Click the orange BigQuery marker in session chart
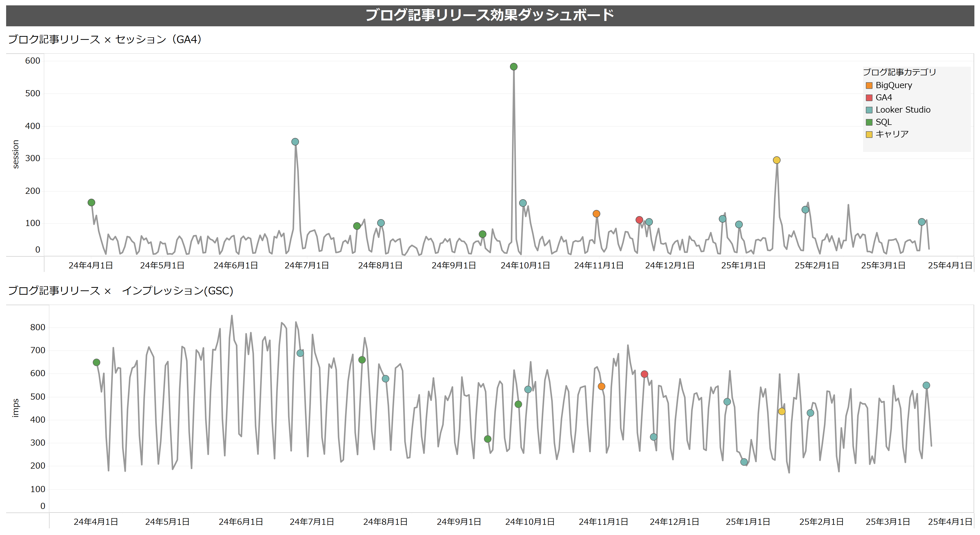The image size is (980, 535). pos(596,214)
